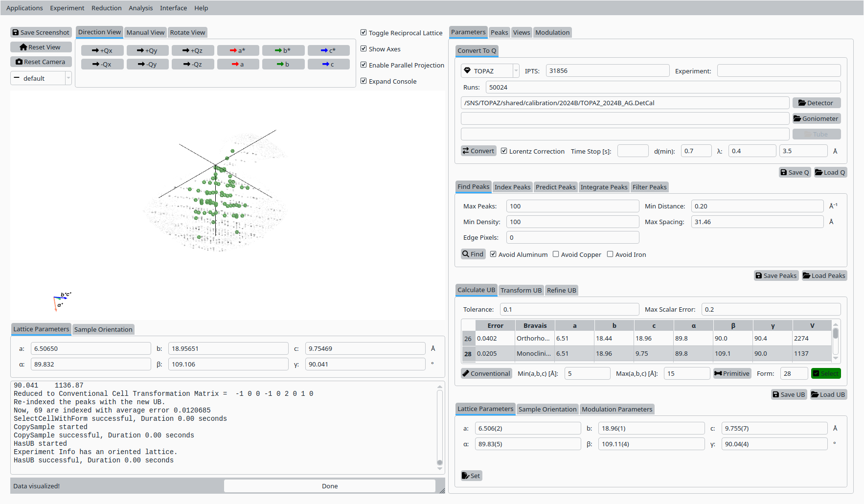
Task: Open the TOPAZ instrument dropdown
Action: click(x=489, y=71)
